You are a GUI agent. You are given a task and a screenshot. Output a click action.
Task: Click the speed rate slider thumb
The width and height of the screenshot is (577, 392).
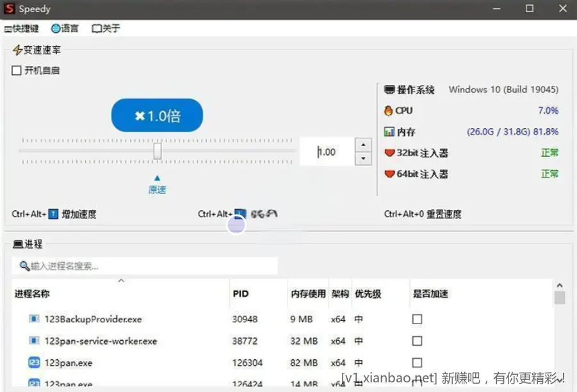pos(157,151)
